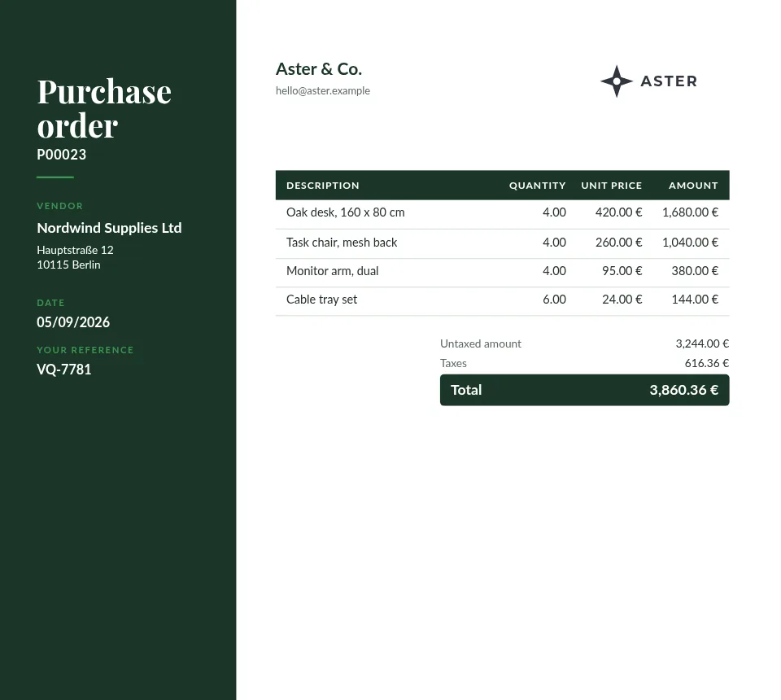Click the taxes value 616.36 €

tap(707, 363)
